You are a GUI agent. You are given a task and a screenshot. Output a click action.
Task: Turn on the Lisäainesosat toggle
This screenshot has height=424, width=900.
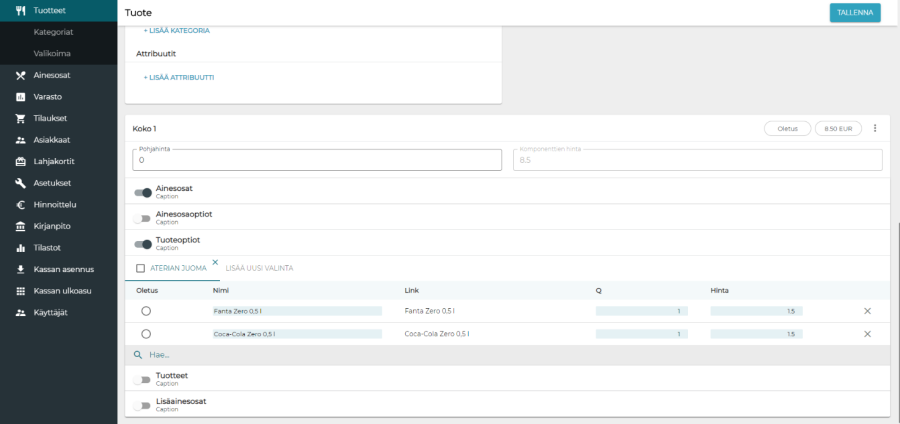pyautogui.click(x=143, y=405)
